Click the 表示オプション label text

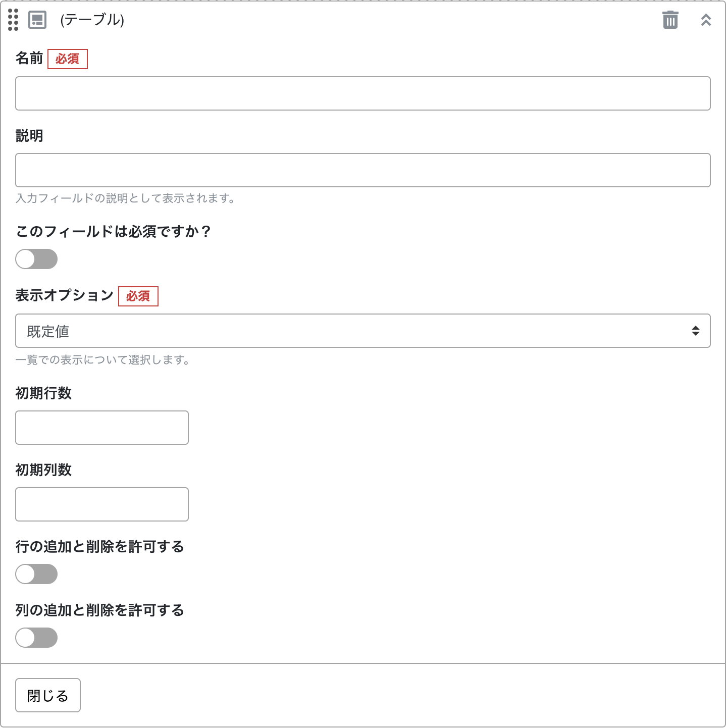point(65,295)
